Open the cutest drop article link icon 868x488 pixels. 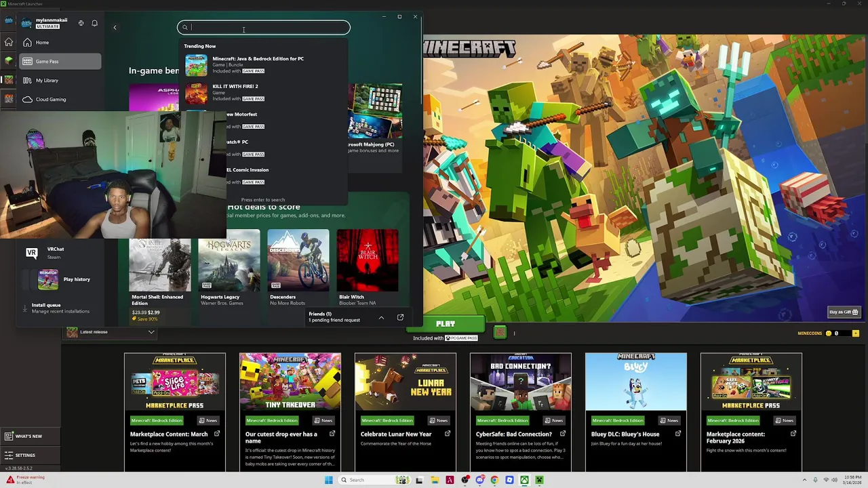332,434
